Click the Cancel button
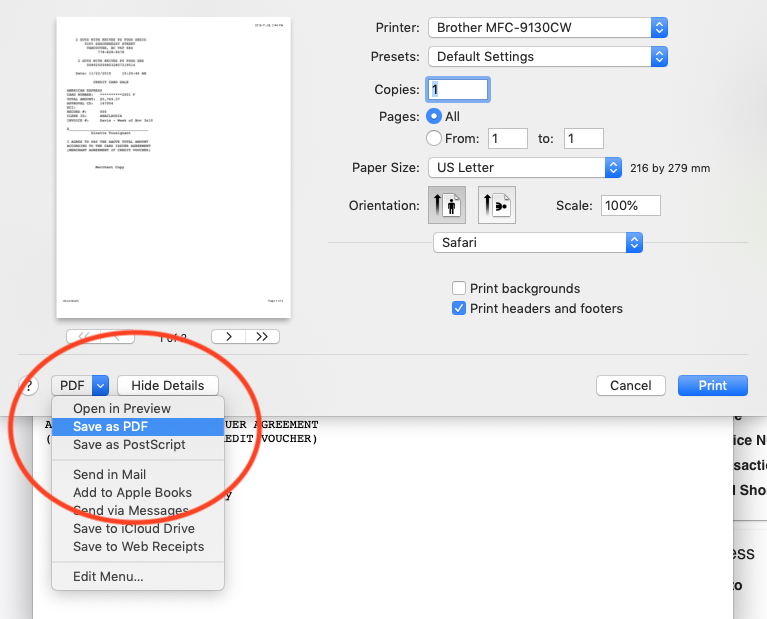The width and height of the screenshot is (767, 619). tap(631, 385)
